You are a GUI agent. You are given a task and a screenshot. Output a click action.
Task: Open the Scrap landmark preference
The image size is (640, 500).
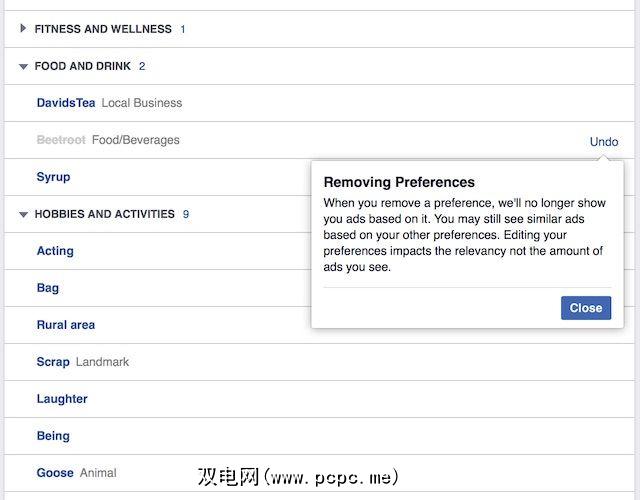[x=53, y=362]
